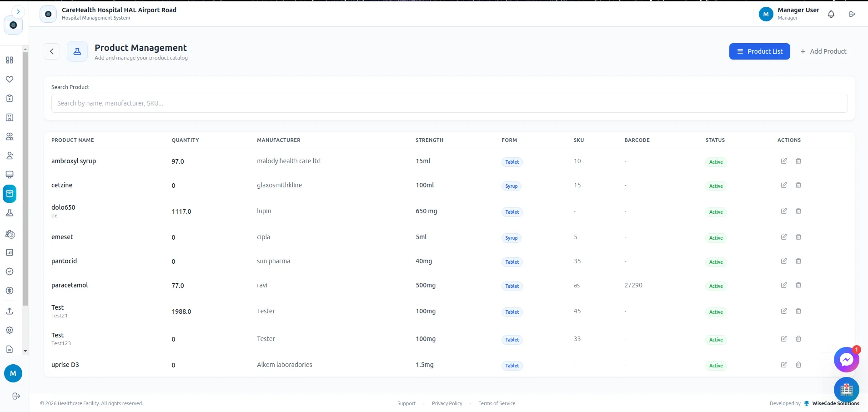
Task: Open the bar chart reports icon
Action: (10, 252)
